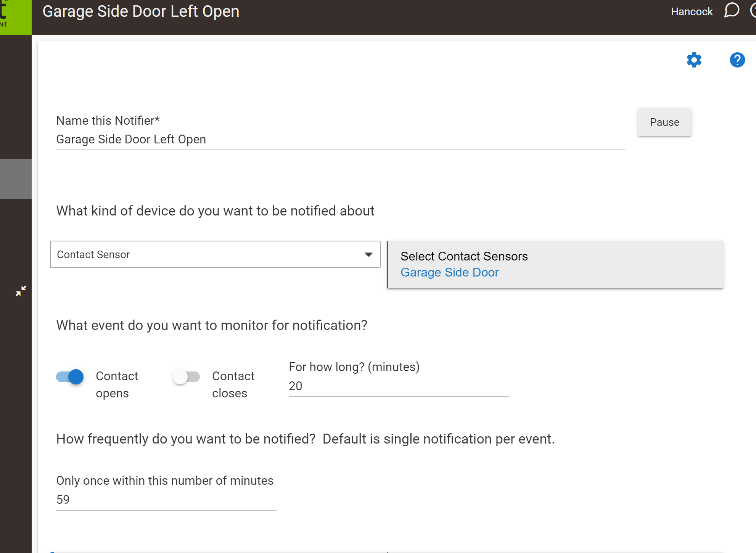The height and width of the screenshot is (553, 756).
Task: Enable the Contact closes switch
Action: coord(186,377)
